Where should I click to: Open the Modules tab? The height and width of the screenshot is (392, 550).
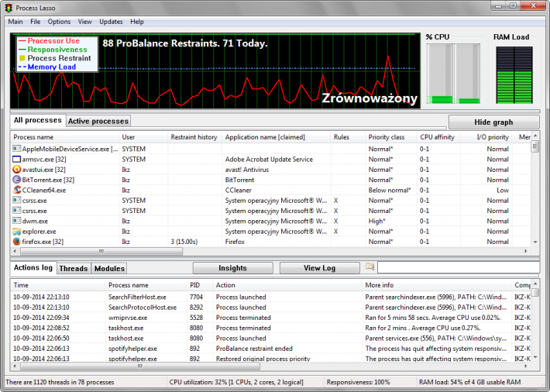tap(109, 269)
